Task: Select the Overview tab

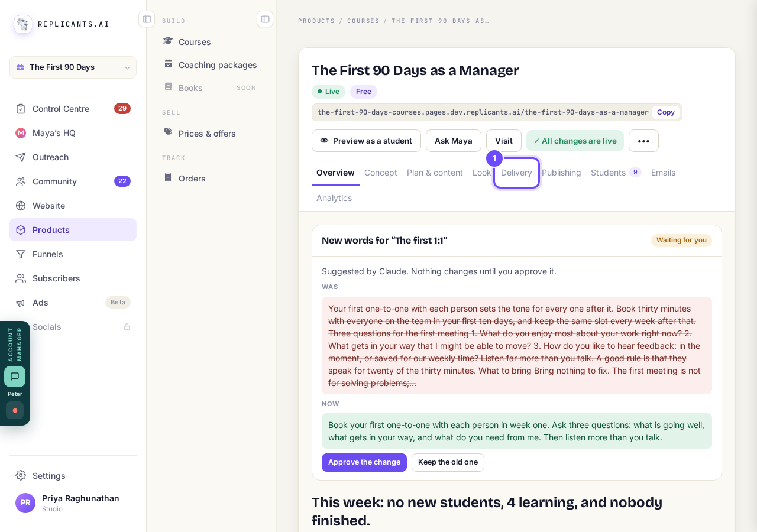Action: tap(335, 173)
